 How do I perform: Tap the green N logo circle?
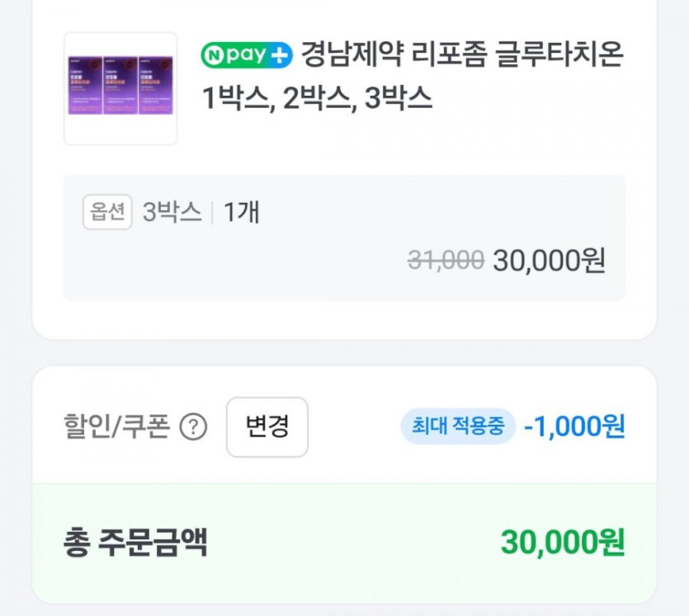point(215,55)
